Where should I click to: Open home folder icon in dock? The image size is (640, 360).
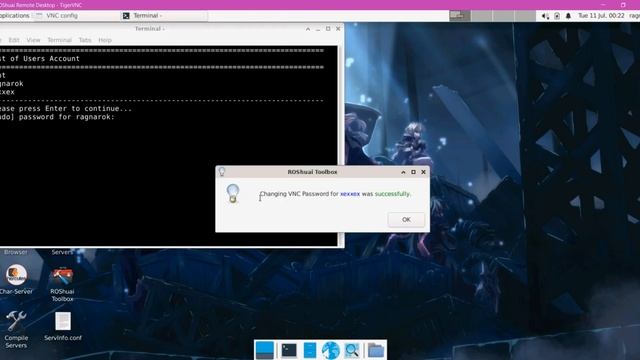pyautogui.click(x=376, y=350)
